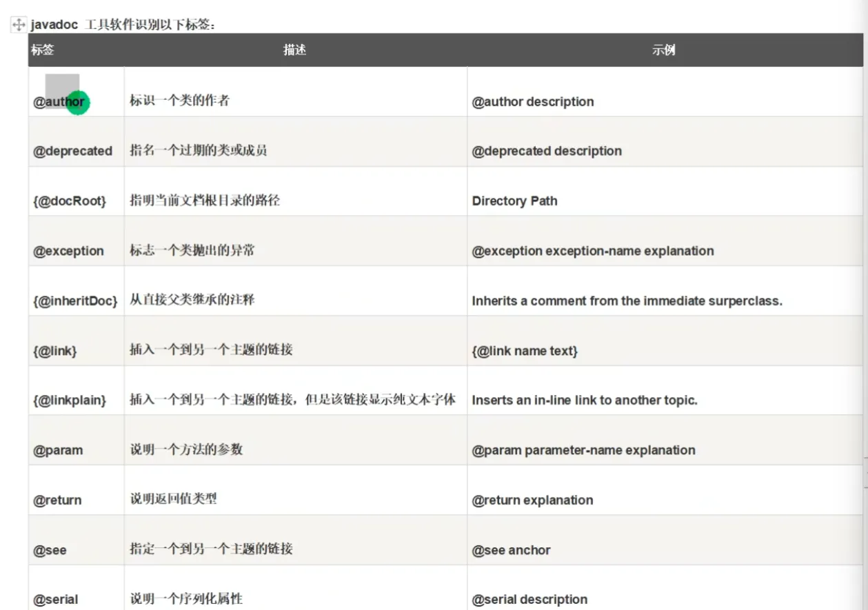Click the @param tag cell
The image size is (868, 610).
pos(58,450)
